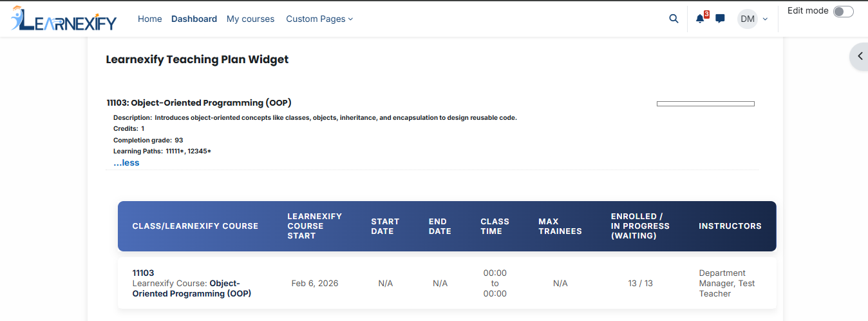Click the red notification count badge
This screenshot has height=321, width=868.
706,14
